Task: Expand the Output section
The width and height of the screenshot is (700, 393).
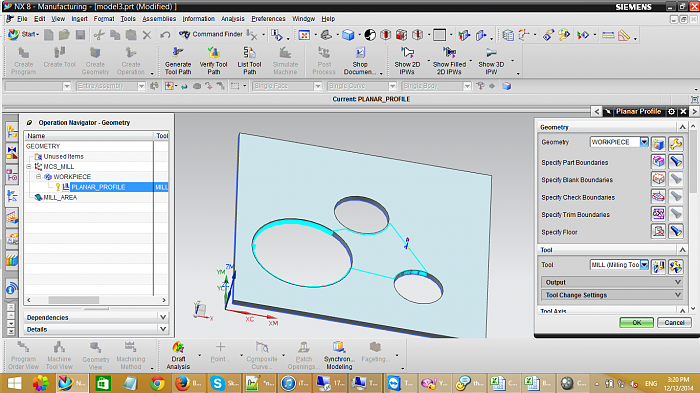Action: 611,282
